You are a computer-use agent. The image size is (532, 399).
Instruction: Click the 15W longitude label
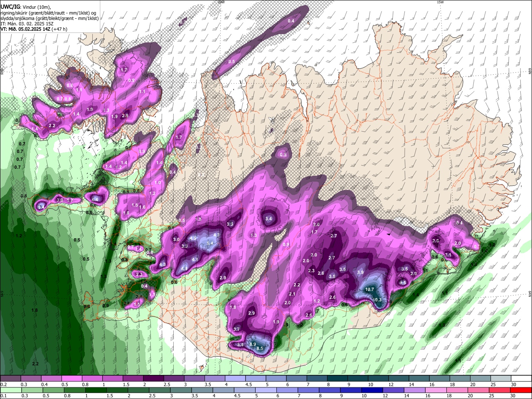(440, 2)
